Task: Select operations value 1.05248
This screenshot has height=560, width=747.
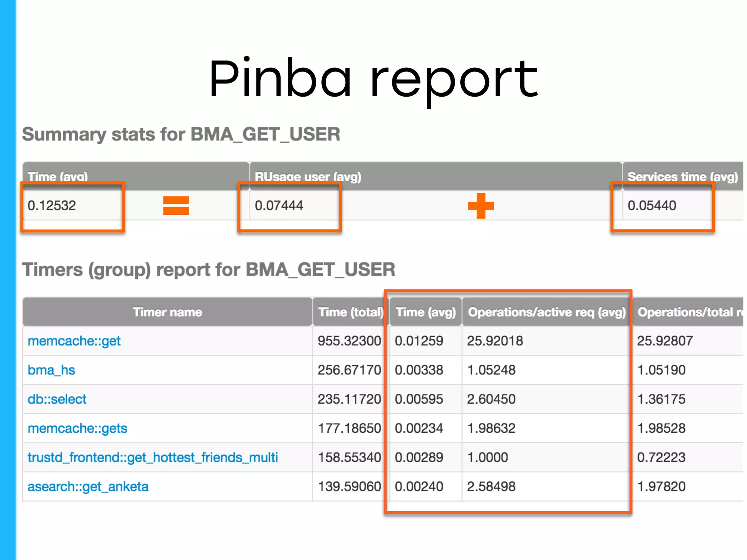Action: click(491, 370)
